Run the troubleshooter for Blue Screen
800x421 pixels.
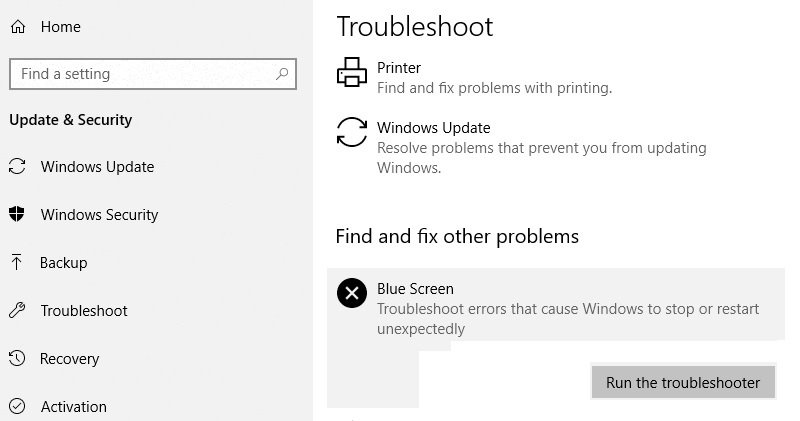point(683,382)
